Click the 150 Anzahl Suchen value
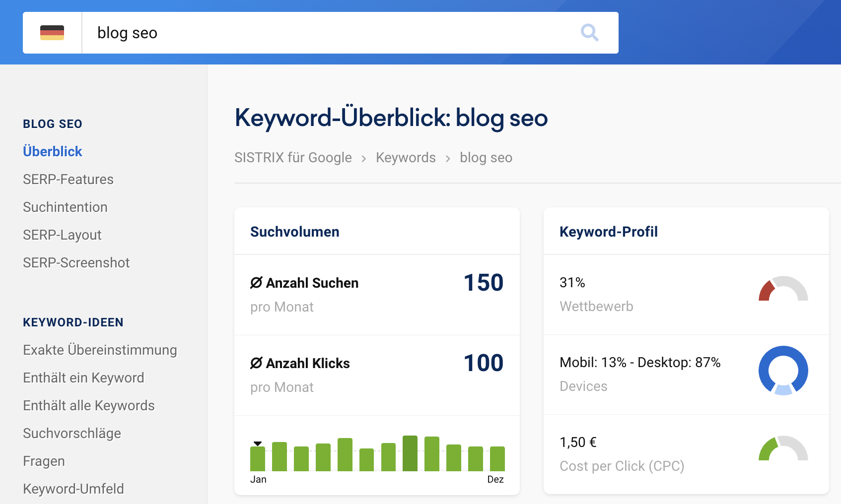The width and height of the screenshot is (841, 504). 484,283
